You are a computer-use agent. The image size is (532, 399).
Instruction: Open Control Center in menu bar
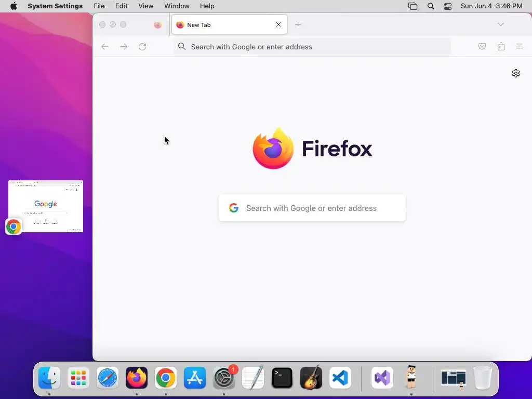(x=448, y=6)
